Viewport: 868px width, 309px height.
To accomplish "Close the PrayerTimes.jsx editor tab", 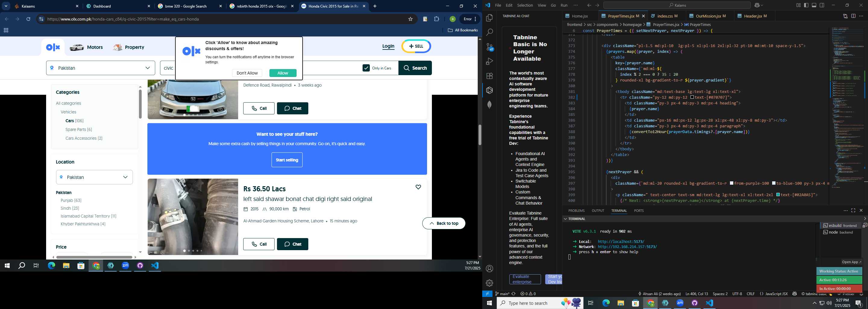I will coord(643,16).
